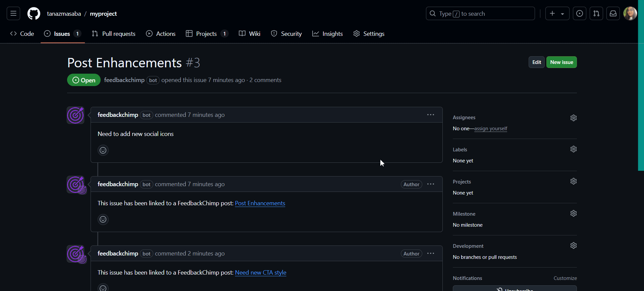Screen dimensions: 644x291
Task: Open the Milestone gear settings
Action: [x=574, y=213]
